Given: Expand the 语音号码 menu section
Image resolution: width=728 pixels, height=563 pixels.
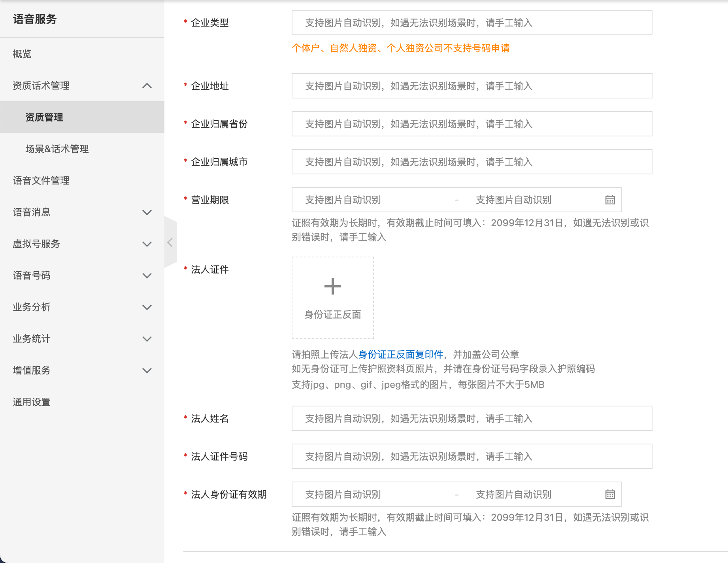Looking at the screenshot, I should click(147, 276).
